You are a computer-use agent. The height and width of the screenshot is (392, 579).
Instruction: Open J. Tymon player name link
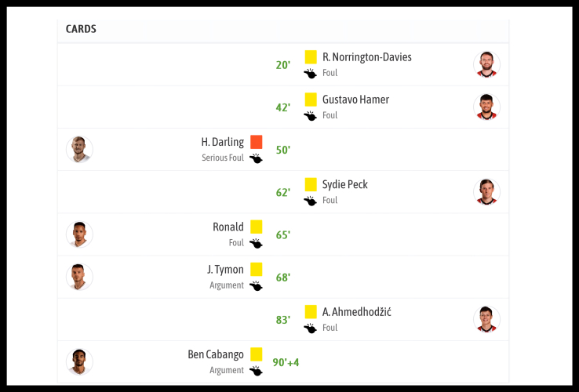225,269
